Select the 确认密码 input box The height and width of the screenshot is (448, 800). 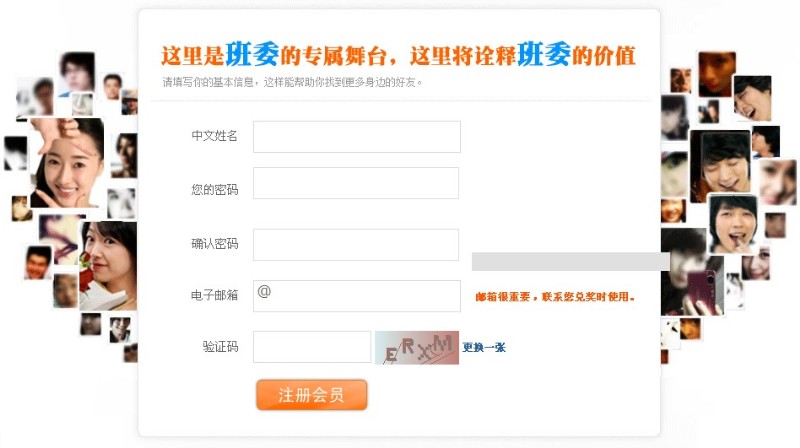point(356,245)
